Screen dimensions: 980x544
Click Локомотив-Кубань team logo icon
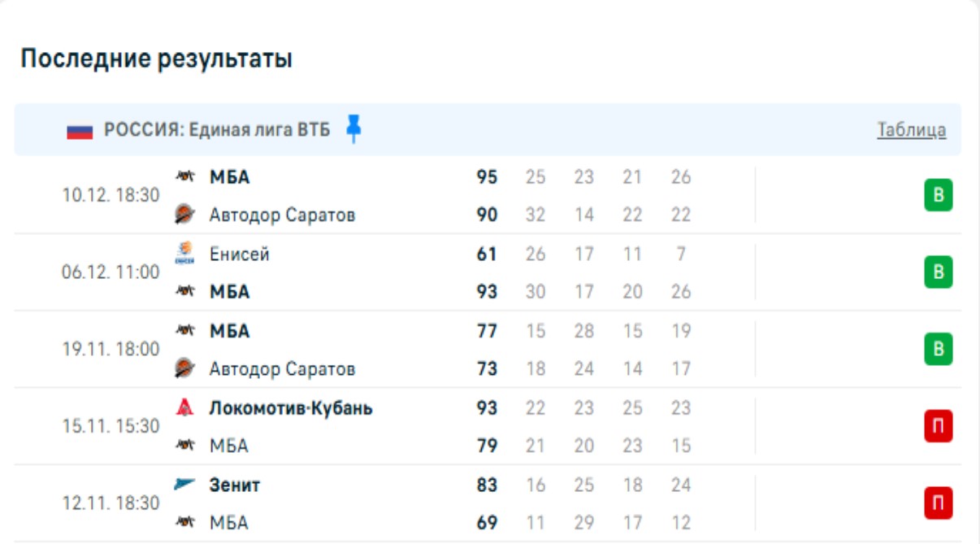click(185, 407)
